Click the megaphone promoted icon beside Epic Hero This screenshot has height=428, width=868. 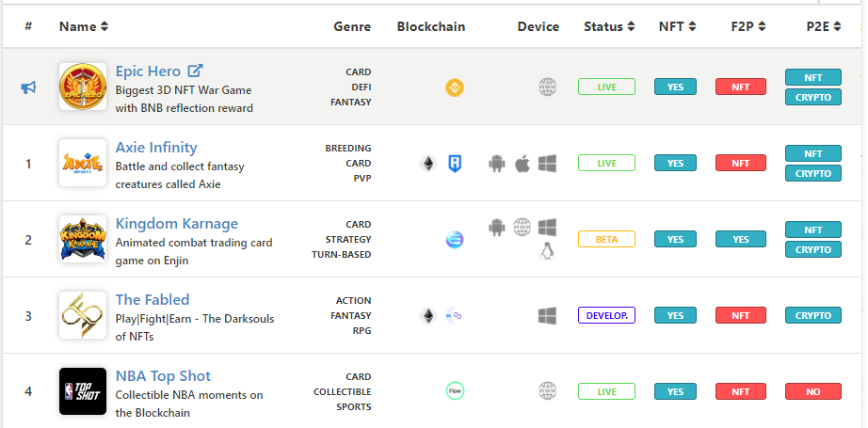tap(28, 87)
